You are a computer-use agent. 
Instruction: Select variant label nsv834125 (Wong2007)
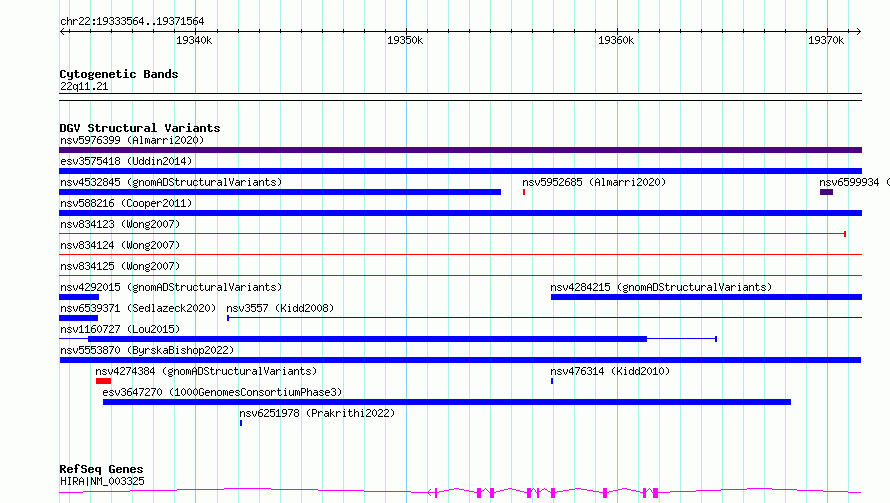[120, 266]
